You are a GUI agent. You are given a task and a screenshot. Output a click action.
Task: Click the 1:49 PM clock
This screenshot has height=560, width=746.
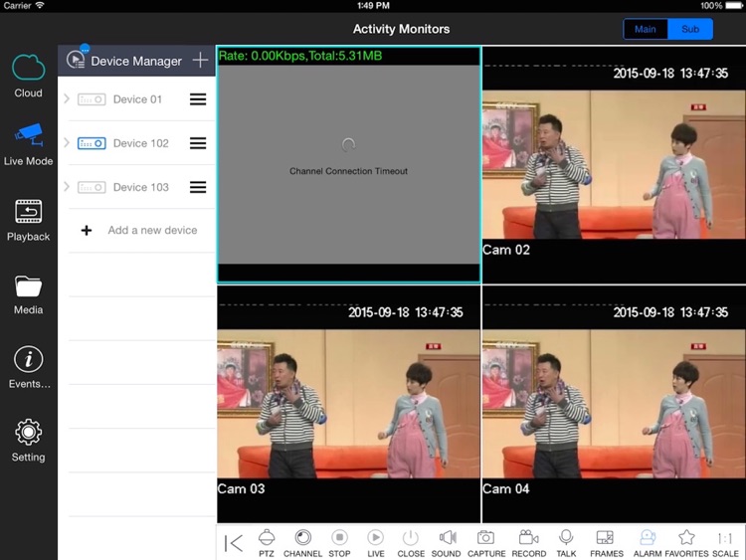373,6
